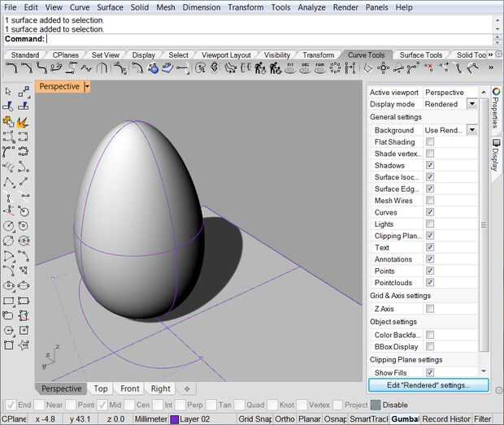Click Edit "Rendered" settings button
This screenshot has width=504, height=425.
(428, 385)
